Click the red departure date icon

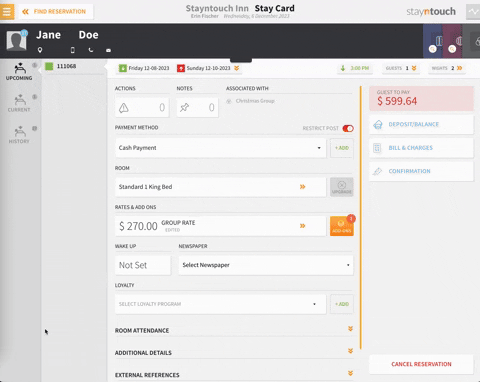pos(181,68)
